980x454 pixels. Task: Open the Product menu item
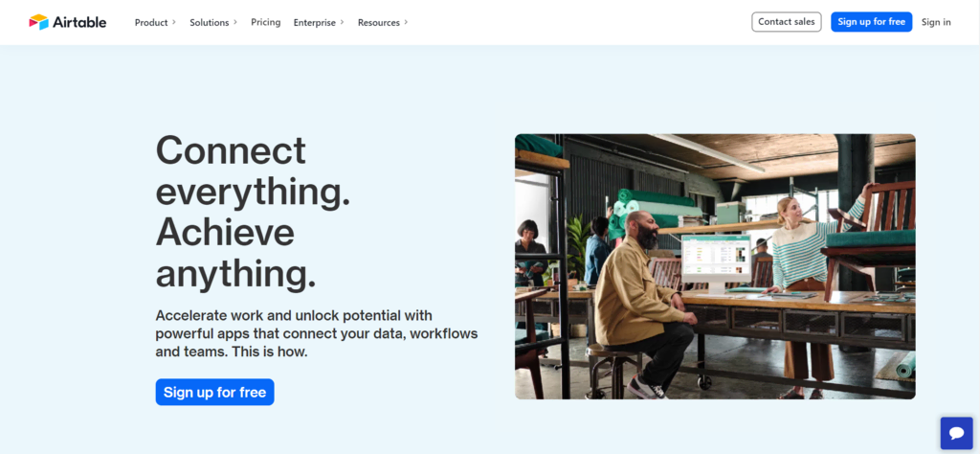(x=151, y=23)
